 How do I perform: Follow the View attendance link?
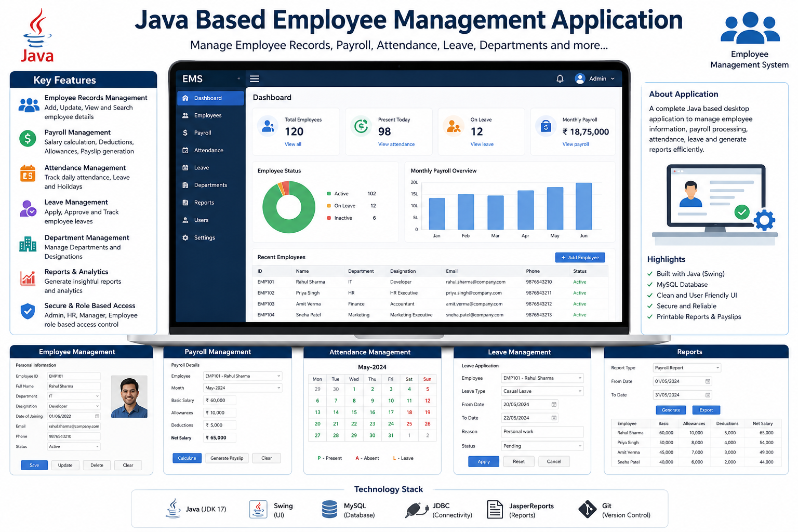point(396,144)
